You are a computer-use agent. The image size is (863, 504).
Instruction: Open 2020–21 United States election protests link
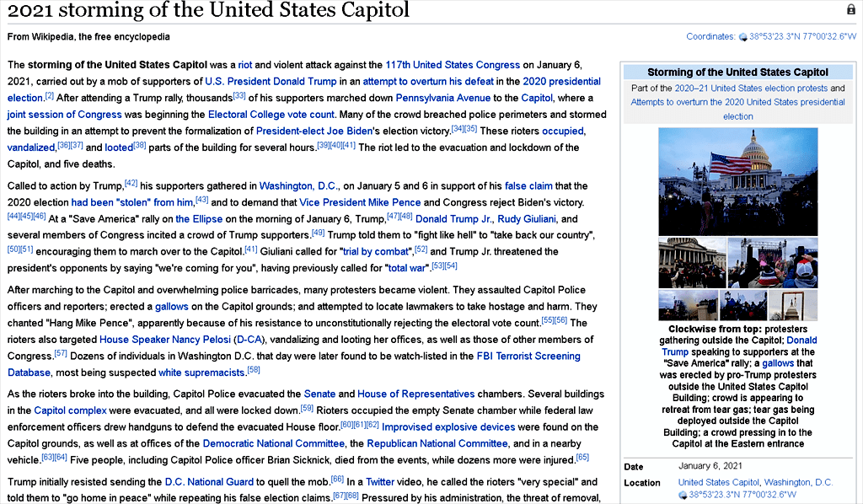coord(750,88)
